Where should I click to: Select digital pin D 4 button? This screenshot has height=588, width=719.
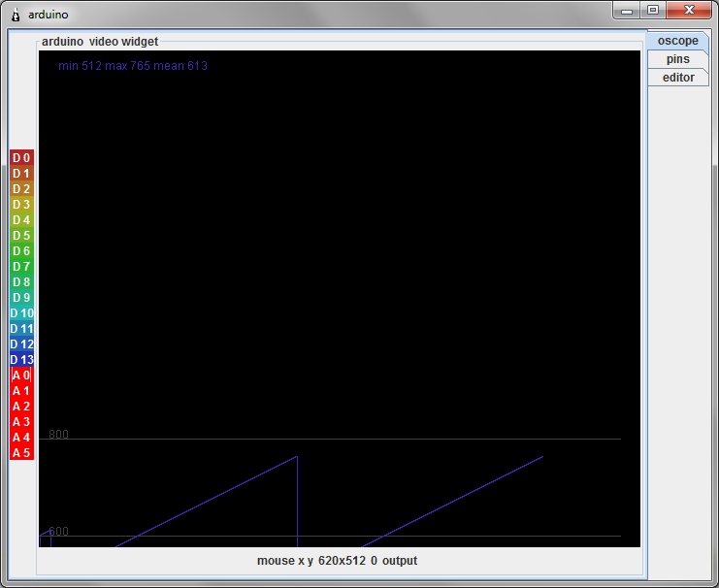[21, 220]
